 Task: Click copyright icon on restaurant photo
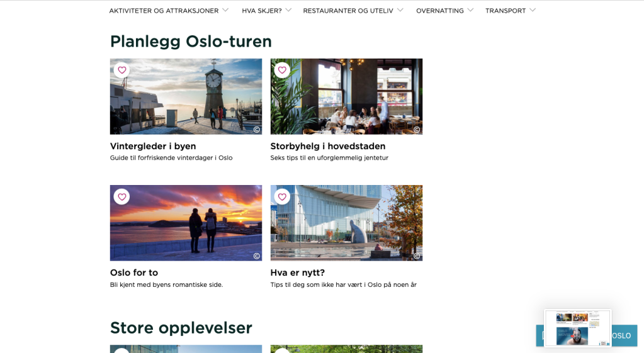click(x=417, y=130)
